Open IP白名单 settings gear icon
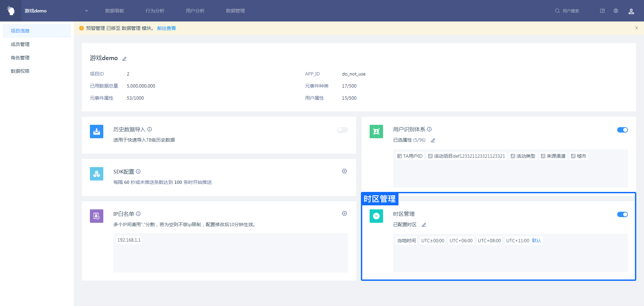Viewport: 644px width, 306px height. [x=344, y=213]
